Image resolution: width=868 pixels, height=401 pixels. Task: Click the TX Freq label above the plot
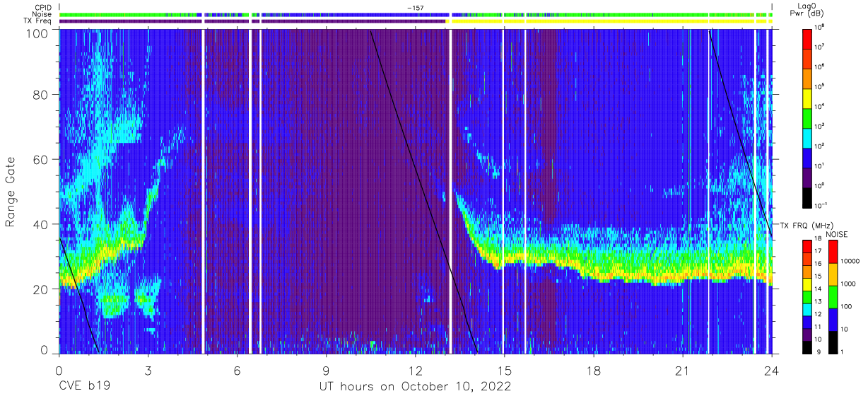(x=37, y=21)
